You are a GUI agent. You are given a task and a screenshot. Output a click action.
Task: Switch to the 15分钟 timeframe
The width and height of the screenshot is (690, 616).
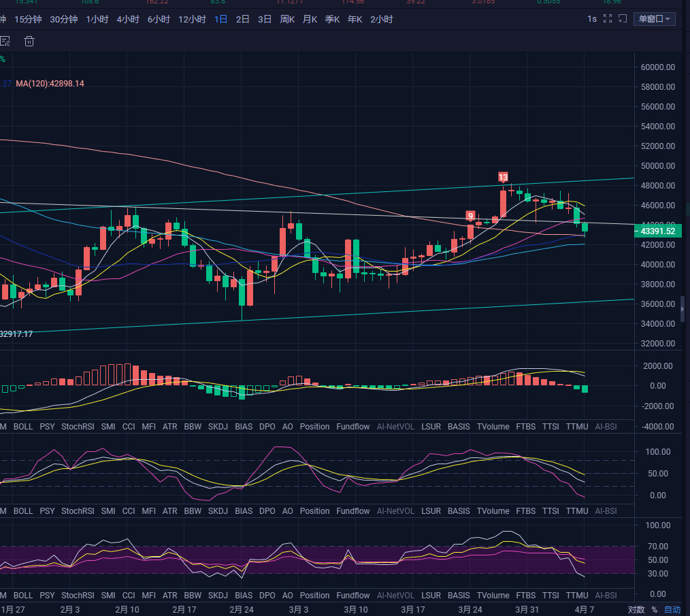[28, 19]
